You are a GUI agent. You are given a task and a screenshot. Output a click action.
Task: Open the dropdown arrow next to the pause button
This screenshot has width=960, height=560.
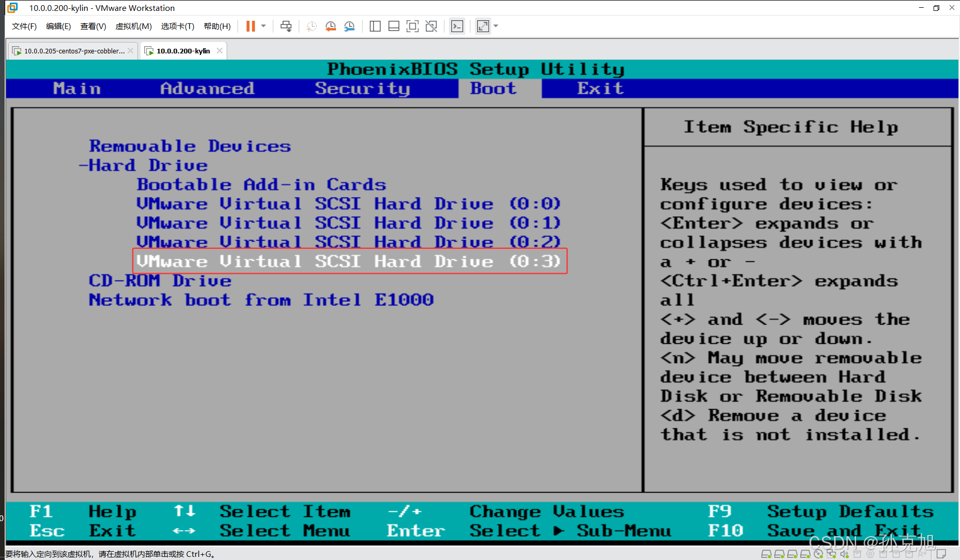263,26
